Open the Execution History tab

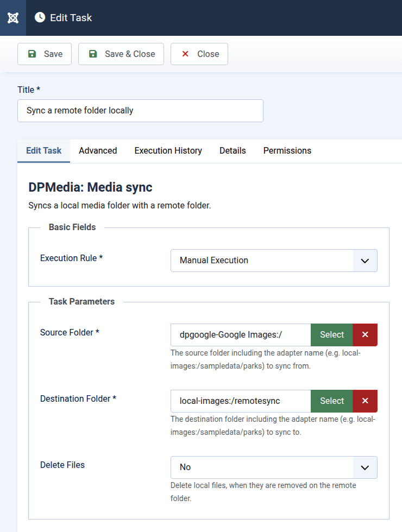point(168,150)
